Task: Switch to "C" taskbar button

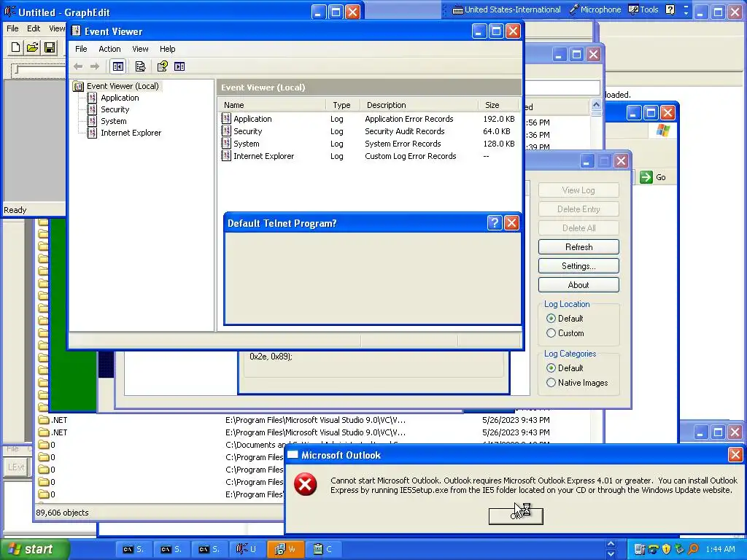Action: tap(323, 550)
